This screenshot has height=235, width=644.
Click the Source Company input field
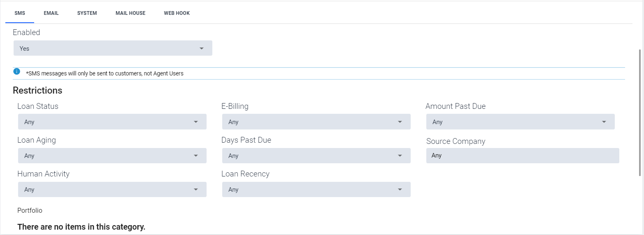click(523, 156)
